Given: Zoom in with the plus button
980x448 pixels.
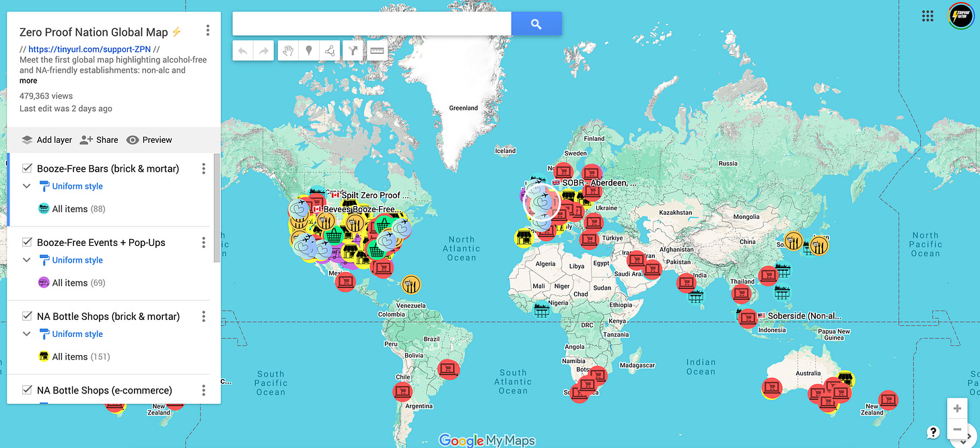Looking at the screenshot, I should pos(957,408).
